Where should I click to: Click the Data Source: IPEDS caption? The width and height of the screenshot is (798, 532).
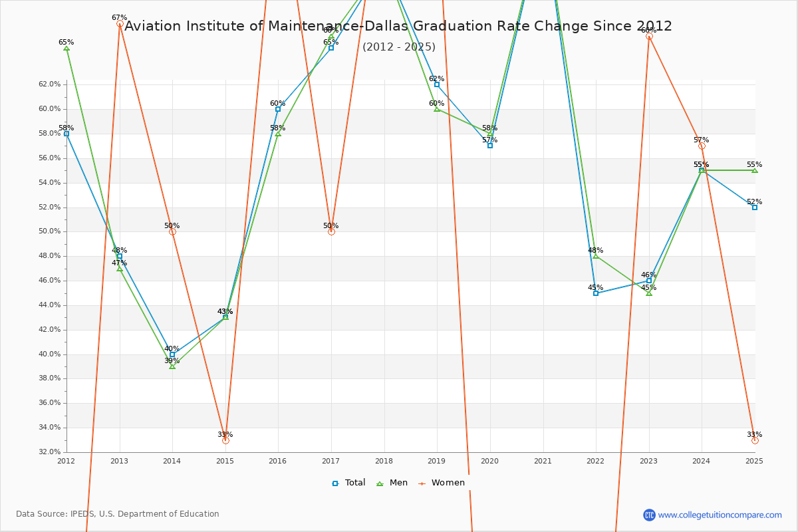pos(118,514)
